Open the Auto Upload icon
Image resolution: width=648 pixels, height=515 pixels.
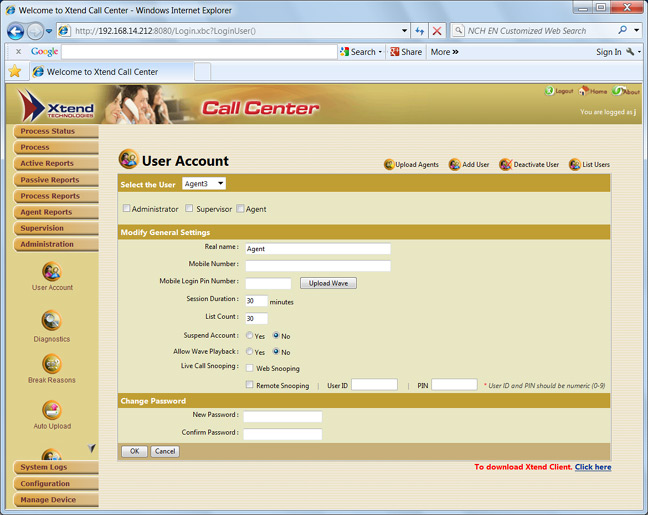52,410
